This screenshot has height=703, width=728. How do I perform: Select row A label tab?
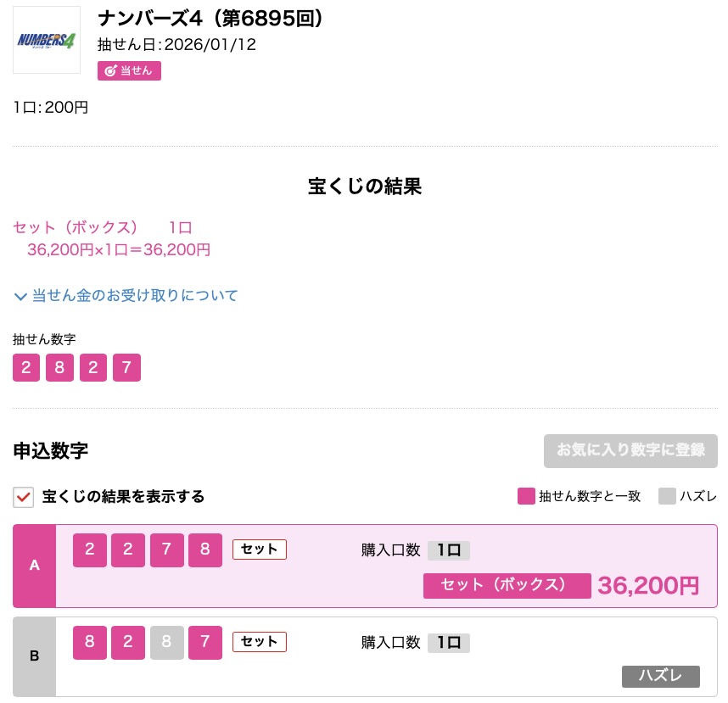35,566
